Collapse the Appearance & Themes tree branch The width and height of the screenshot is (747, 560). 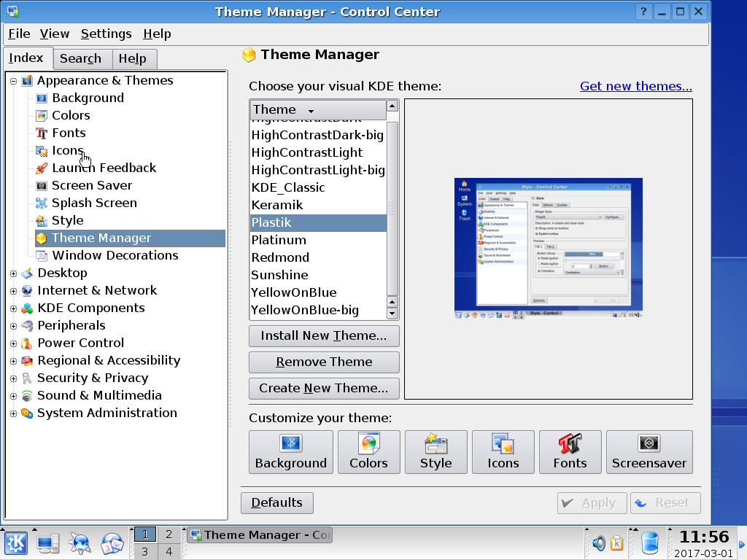pos(13,81)
